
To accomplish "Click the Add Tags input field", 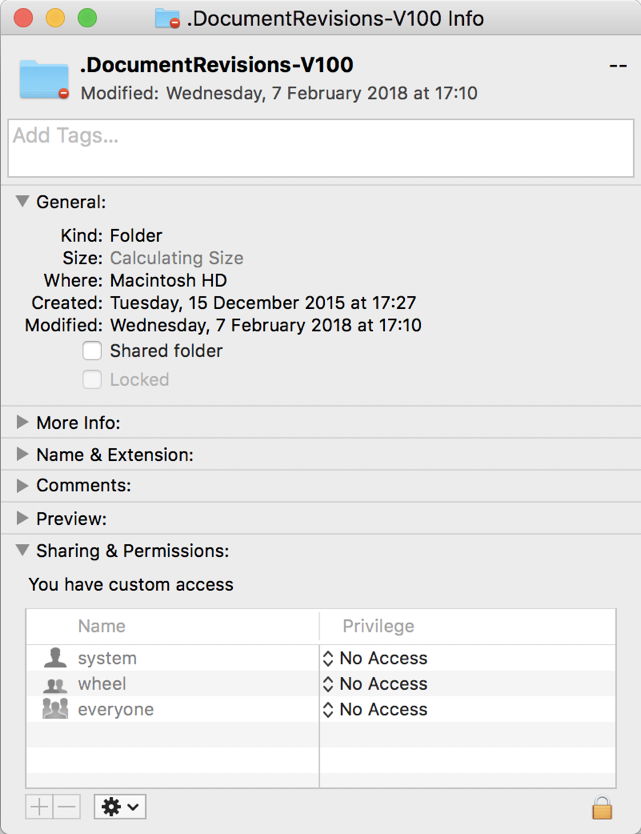I will point(320,148).
